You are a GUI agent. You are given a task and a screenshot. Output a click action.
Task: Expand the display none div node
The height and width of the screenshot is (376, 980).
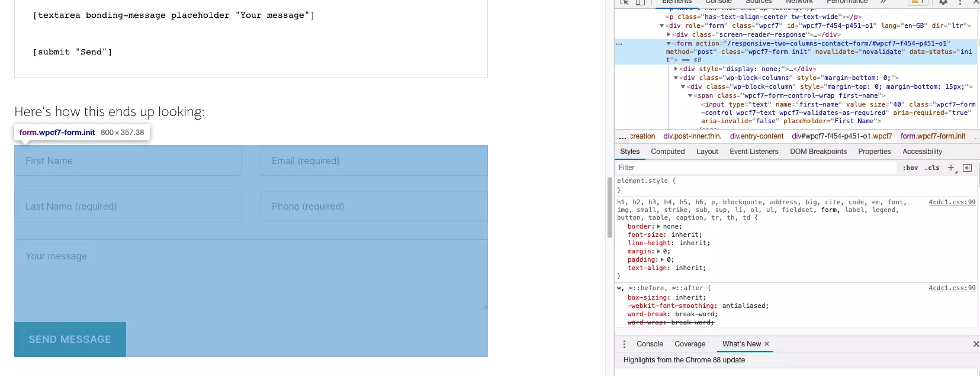tap(676, 69)
